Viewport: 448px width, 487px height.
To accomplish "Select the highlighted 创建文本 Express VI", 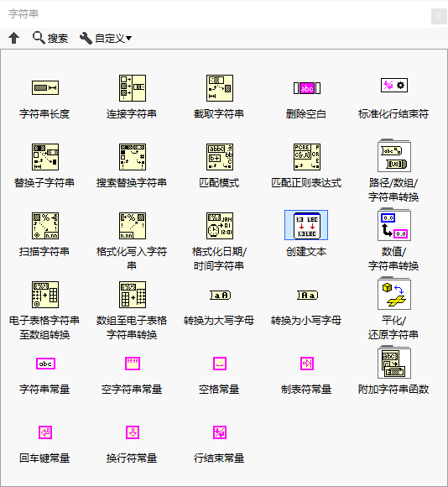I will click(306, 225).
